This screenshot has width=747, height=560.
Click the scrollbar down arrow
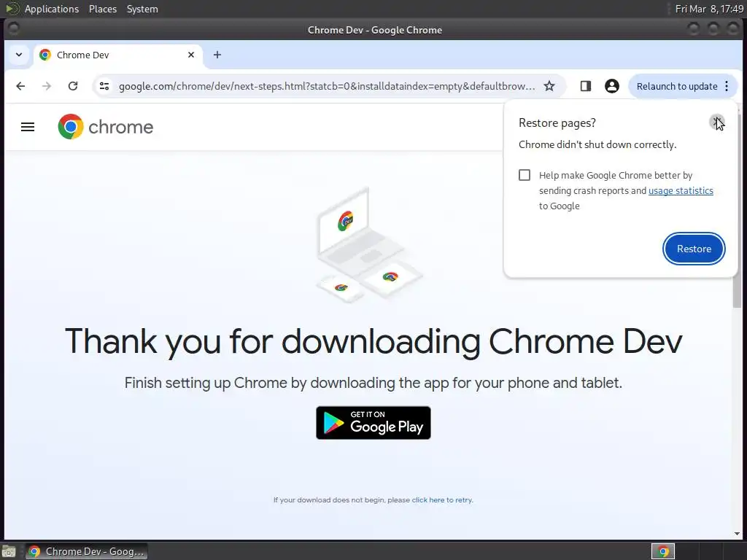(x=738, y=534)
